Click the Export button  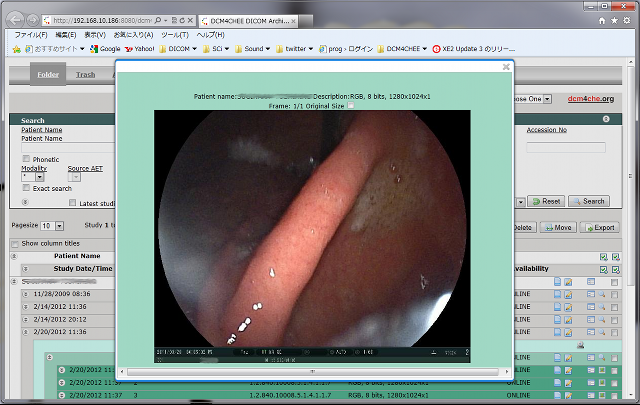[x=600, y=227]
